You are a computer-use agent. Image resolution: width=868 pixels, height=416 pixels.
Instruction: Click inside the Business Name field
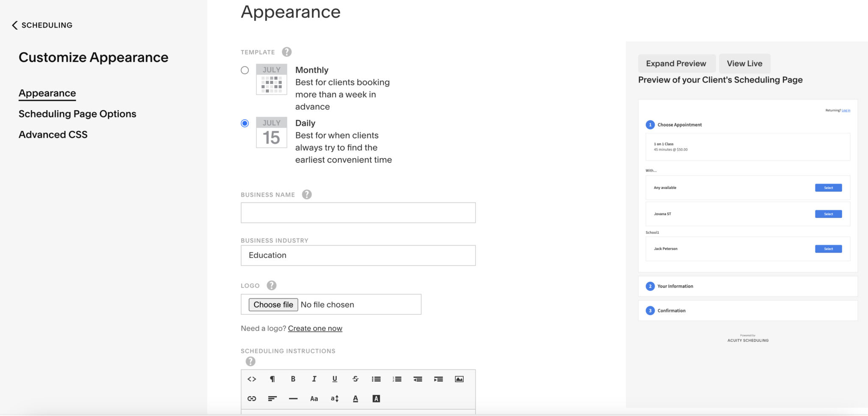click(x=358, y=212)
